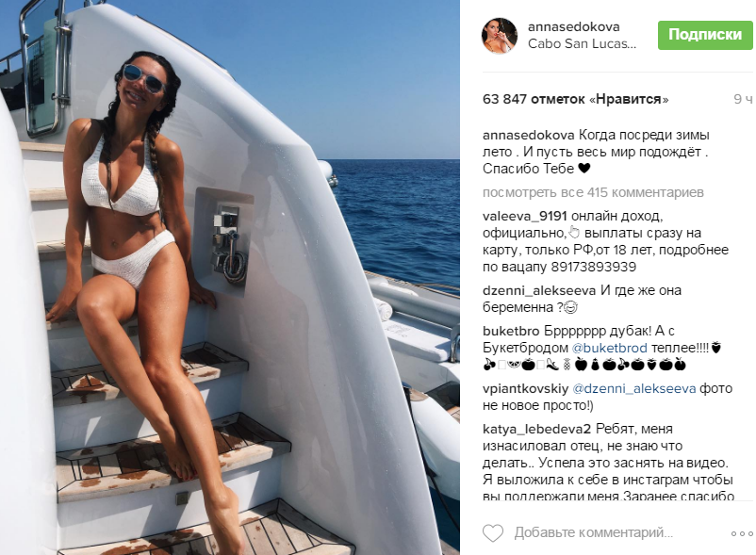Click annasedokova username in caption
The height and width of the screenshot is (555, 756).
point(529,136)
